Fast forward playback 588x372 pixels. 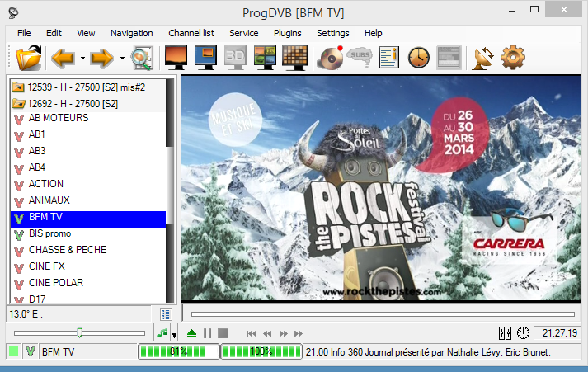(284, 334)
